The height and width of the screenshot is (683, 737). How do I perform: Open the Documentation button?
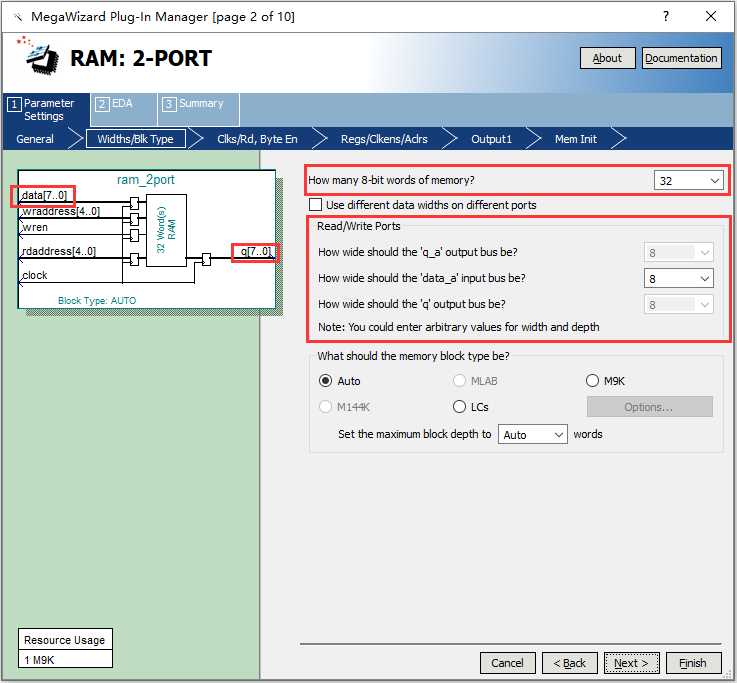tap(682, 58)
